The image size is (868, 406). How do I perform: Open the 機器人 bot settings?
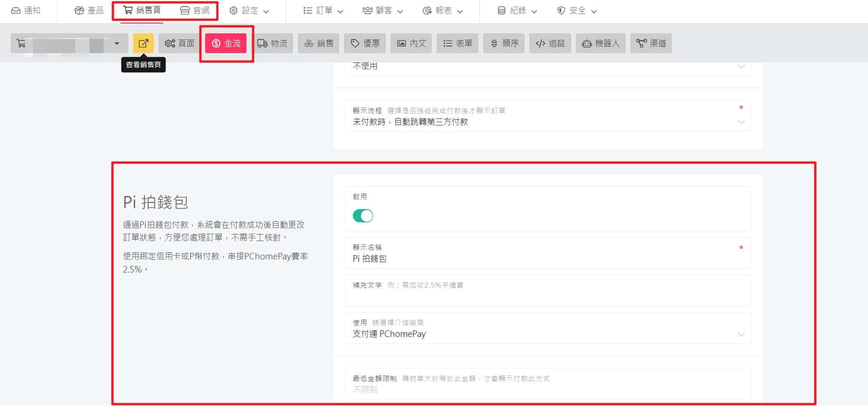(x=600, y=43)
